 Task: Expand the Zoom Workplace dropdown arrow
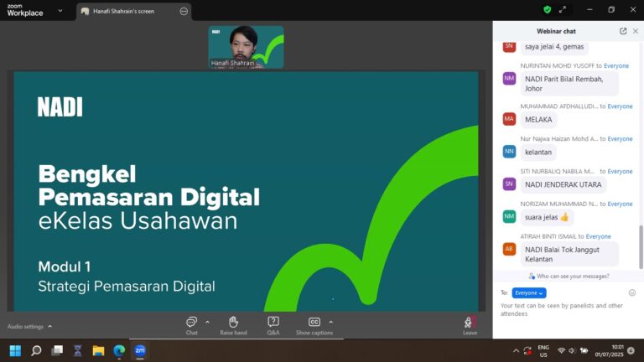click(61, 11)
